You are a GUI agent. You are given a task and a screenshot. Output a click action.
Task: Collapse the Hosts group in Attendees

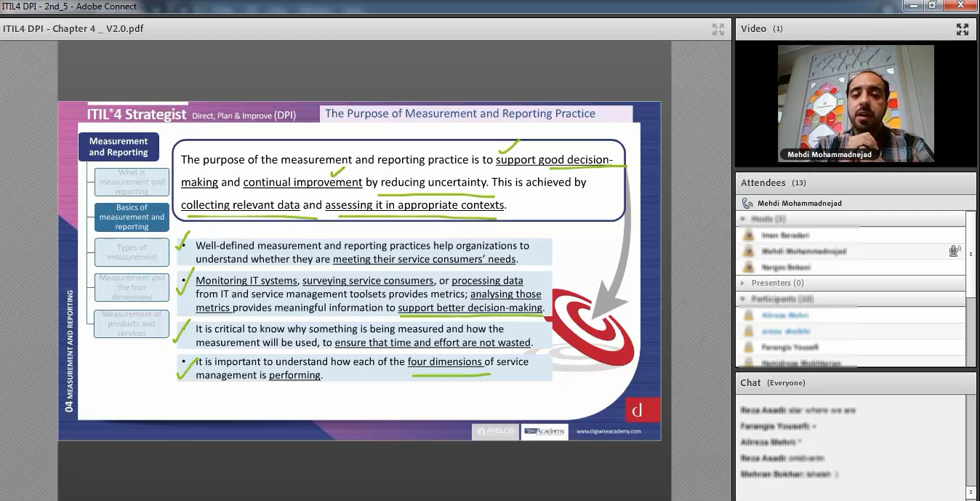[742, 219]
